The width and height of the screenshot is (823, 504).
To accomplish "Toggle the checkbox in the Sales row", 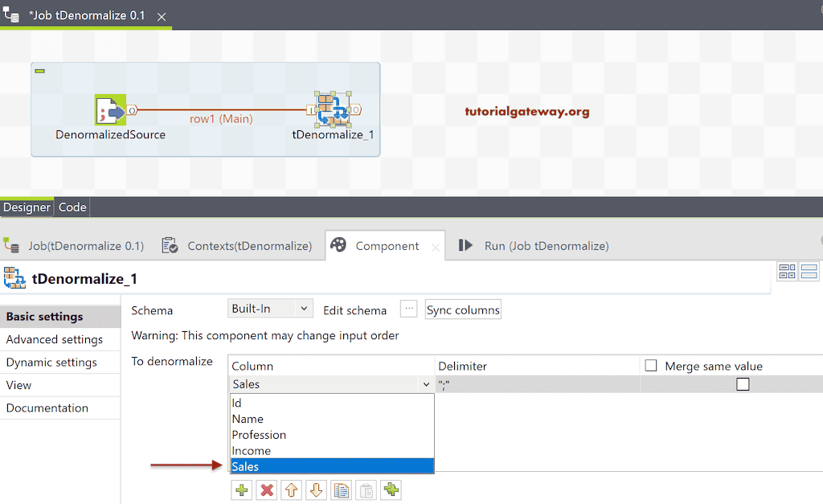I will coord(743,384).
